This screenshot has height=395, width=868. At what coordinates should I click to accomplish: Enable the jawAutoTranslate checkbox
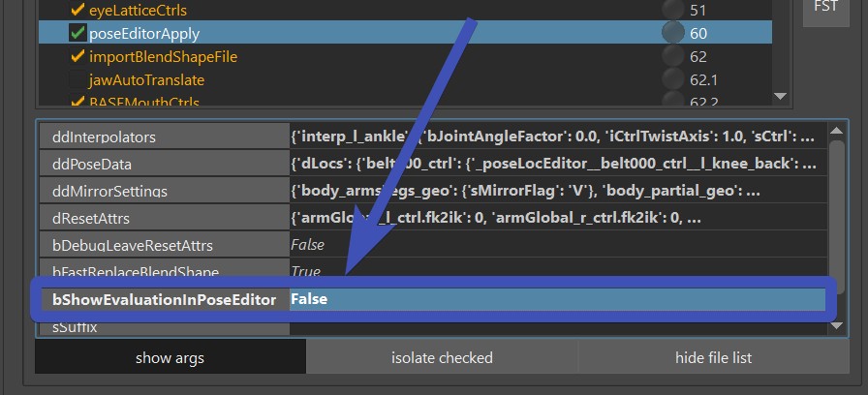[77, 79]
